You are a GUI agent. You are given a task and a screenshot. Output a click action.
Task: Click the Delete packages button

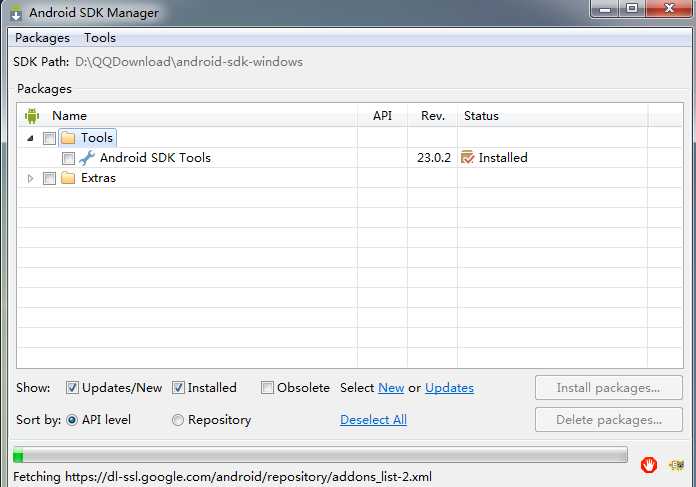[x=609, y=420]
